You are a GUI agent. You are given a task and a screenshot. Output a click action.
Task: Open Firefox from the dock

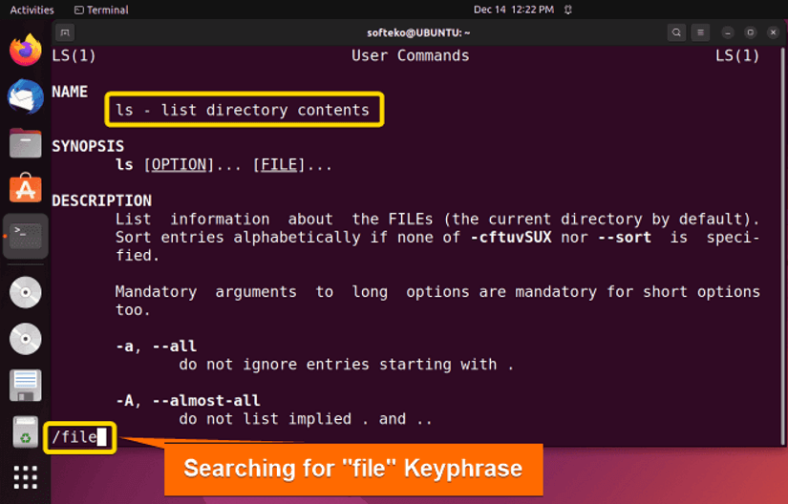25,49
